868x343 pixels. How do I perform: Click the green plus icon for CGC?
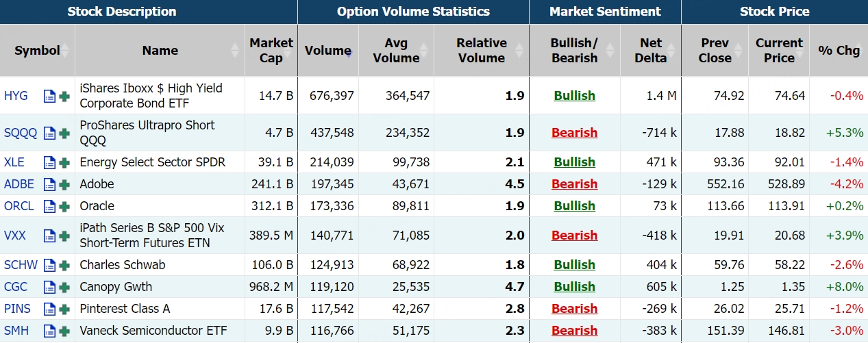pyautogui.click(x=64, y=288)
